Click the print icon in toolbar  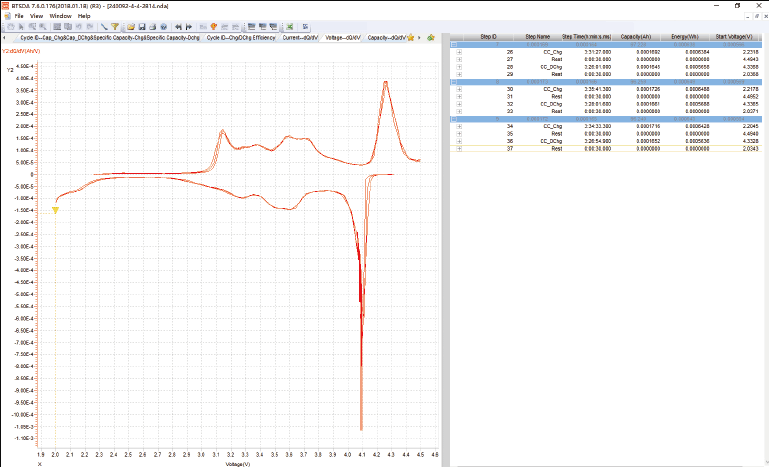[153, 26]
